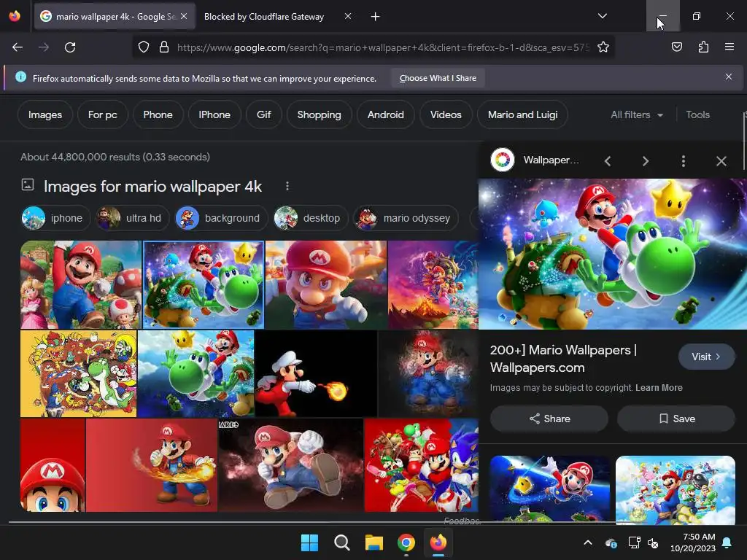Expand the All filters dropdown
The image size is (747, 560).
point(636,114)
